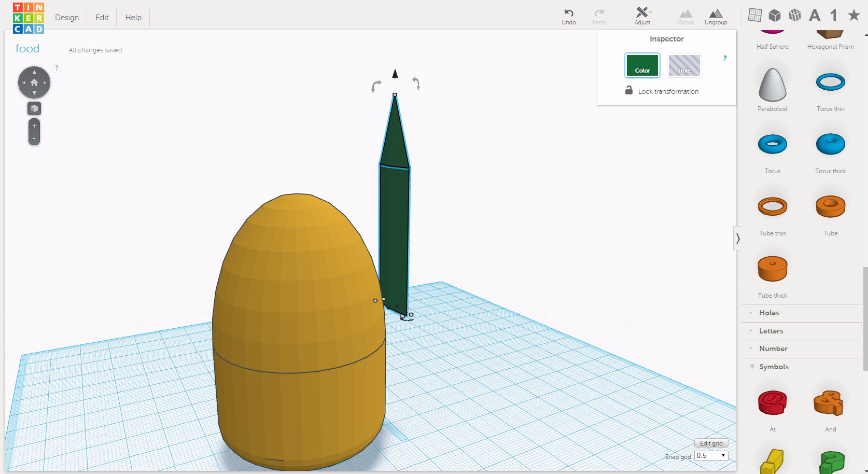This screenshot has width=868, height=474.
Task: Select the orange egg-shaped object
Action: pyautogui.click(x=298, y=332)
